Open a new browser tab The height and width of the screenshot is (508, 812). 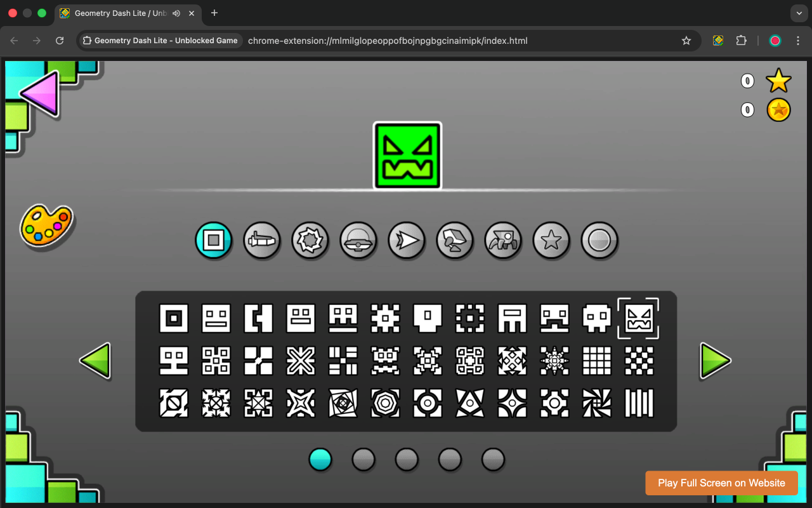(x=214, y=13)
